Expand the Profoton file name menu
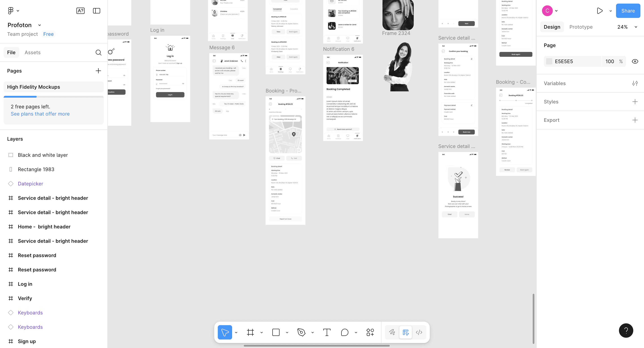The height and width of the screenshot is (348, 644). (x=40, y=25)
